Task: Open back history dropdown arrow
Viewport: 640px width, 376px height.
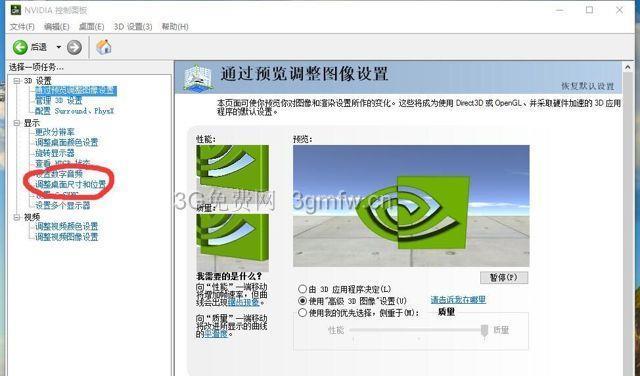Action: [x=58, y=47]
